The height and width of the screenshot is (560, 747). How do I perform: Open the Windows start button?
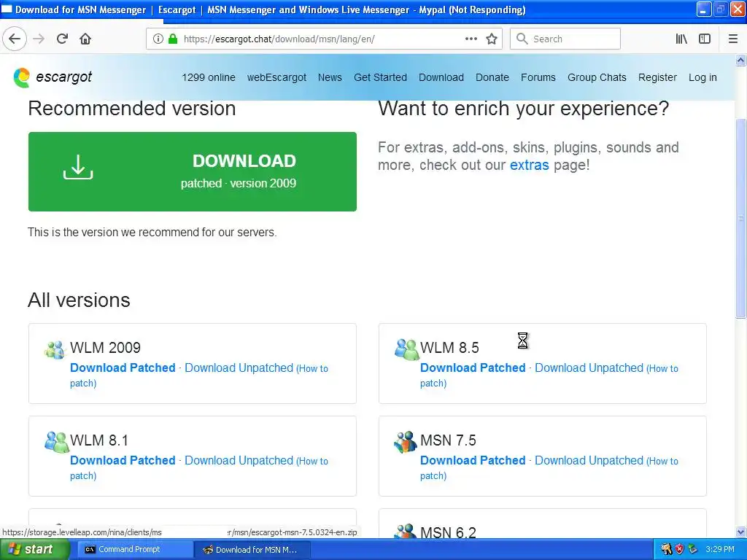click(x=34, y=549)
